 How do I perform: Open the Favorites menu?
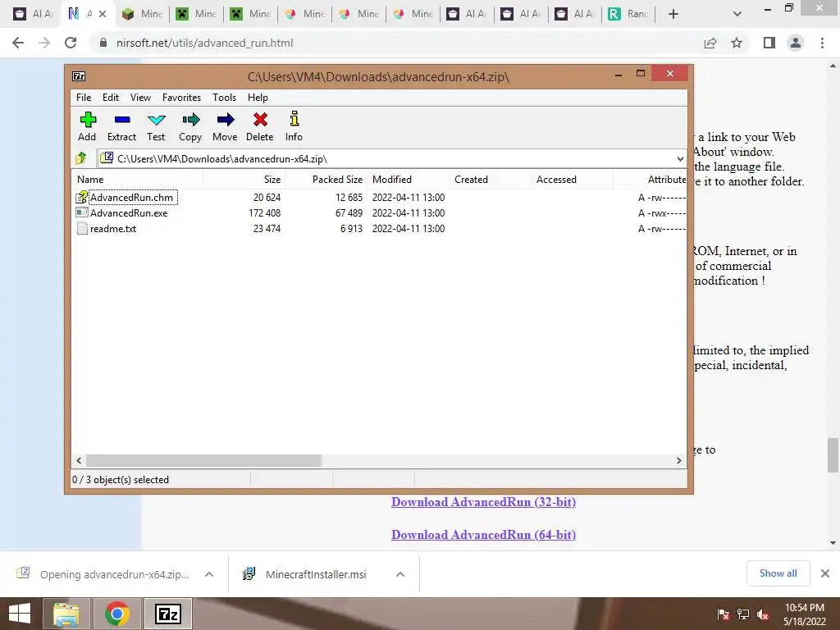click(181, 98)
